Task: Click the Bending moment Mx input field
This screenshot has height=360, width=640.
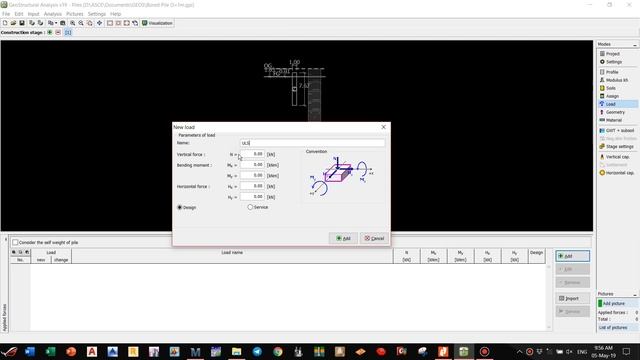Action: click(252, 165)
